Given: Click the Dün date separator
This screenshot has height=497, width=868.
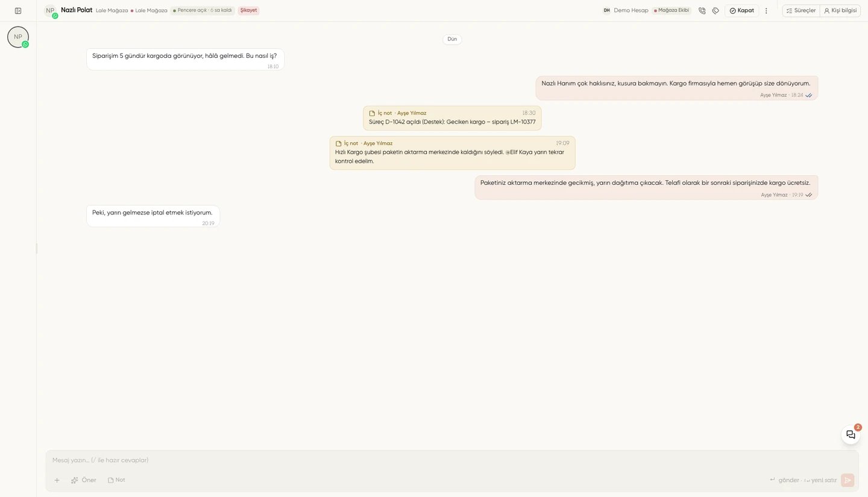Looking at the screenshot, I should [452, 39].
